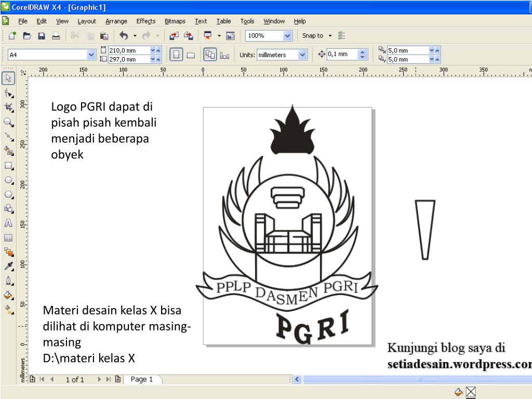Click the fill bucket indicator in status bar
The height and width of the screenshot is (399, 532).
(458, 392)
